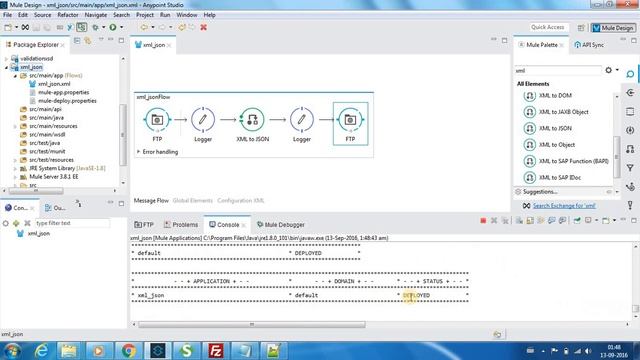Click in the Quick Access field

pyautogui.click(x=548, y=27)
